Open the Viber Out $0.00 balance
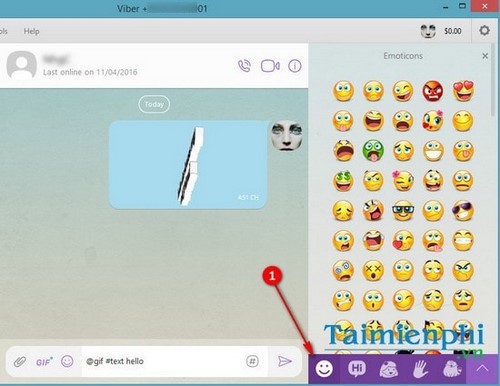Image resolution: width=500 pixels, height=386 pixels. pyautogui.click(x=453, y=31)
